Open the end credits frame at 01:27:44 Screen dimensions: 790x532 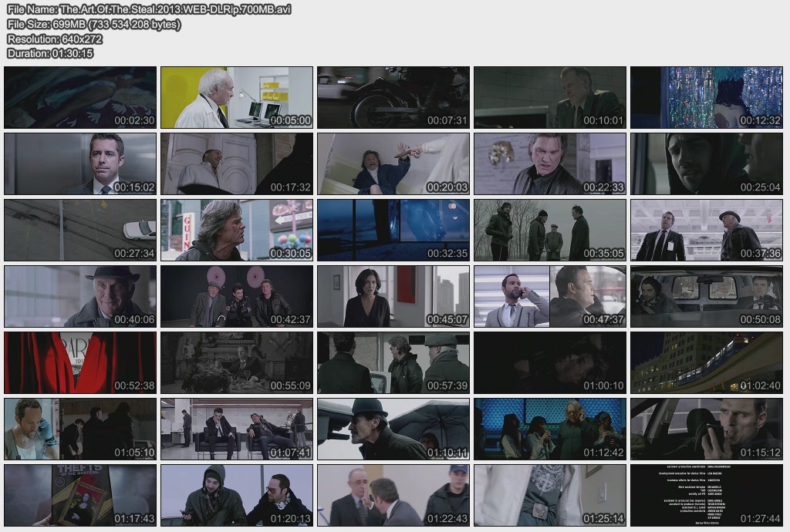(x=706, y=495)
